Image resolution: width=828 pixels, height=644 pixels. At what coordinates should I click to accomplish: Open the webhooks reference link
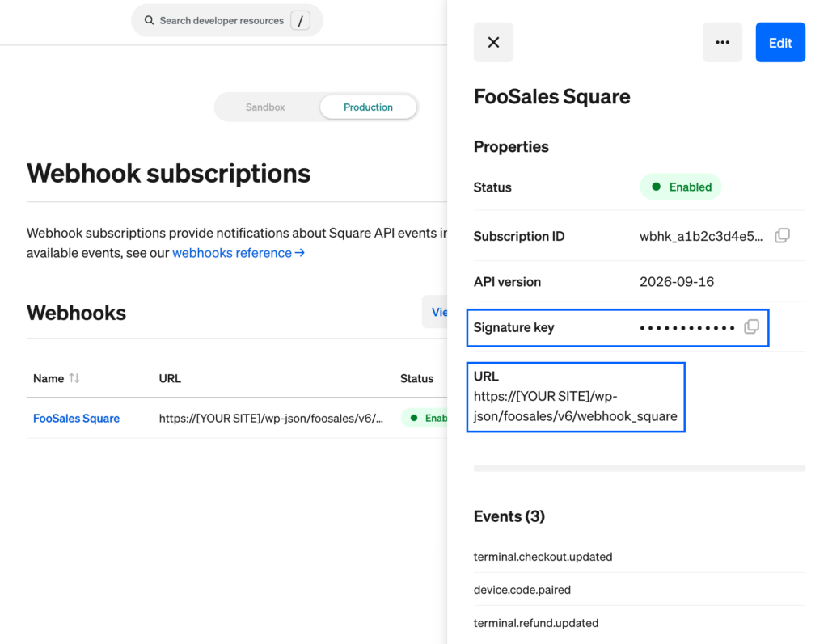point(239,253)
